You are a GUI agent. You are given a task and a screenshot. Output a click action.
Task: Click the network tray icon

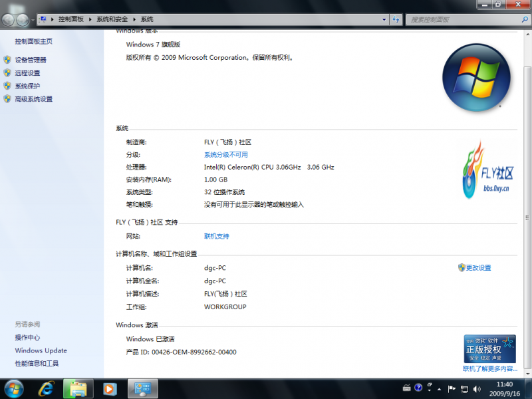[464, 389]
